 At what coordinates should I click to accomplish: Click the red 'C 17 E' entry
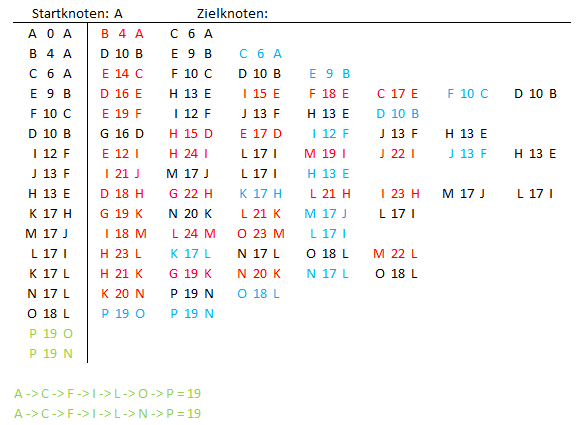click(397, 94)
